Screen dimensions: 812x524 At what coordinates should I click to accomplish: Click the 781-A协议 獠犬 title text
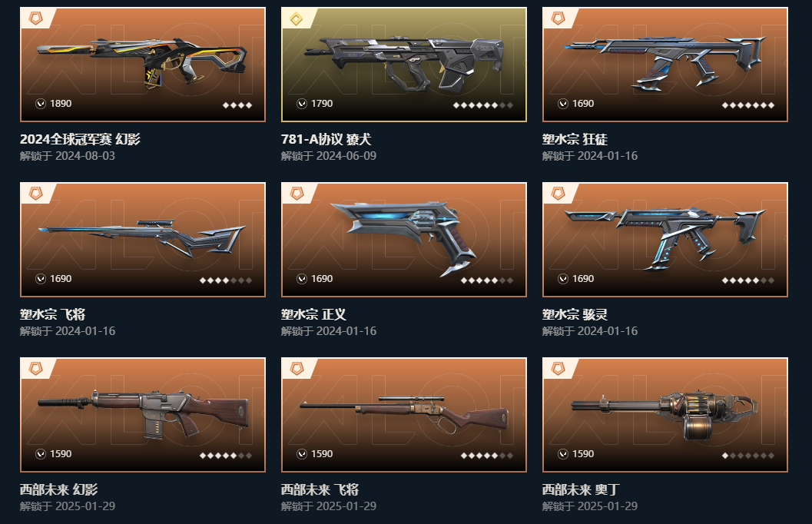click(x=326, y=139)
